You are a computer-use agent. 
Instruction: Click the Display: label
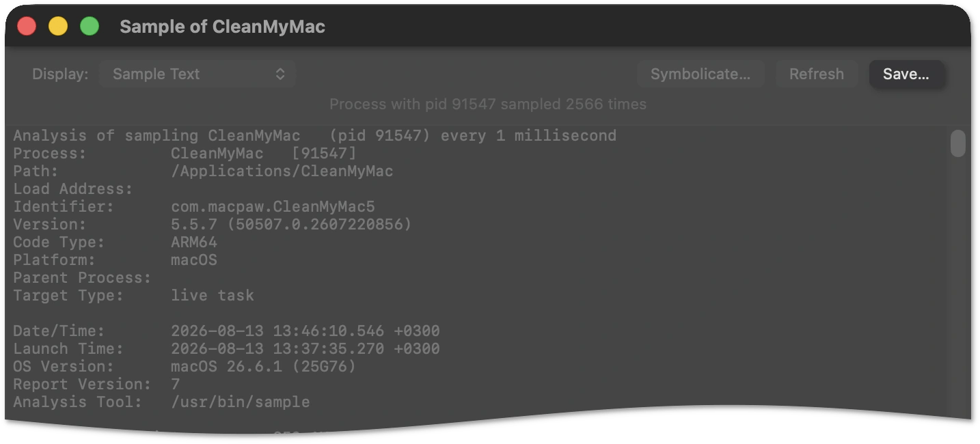(60, 74)
